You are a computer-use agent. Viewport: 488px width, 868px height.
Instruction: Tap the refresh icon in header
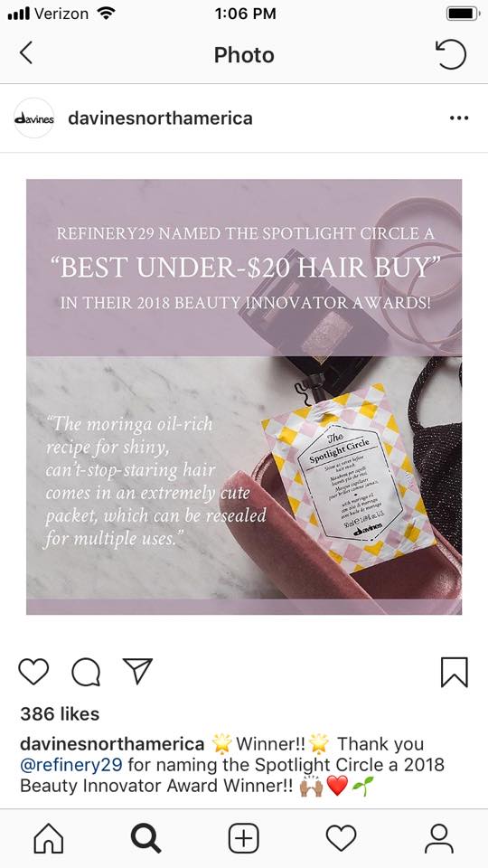(450, 54)
